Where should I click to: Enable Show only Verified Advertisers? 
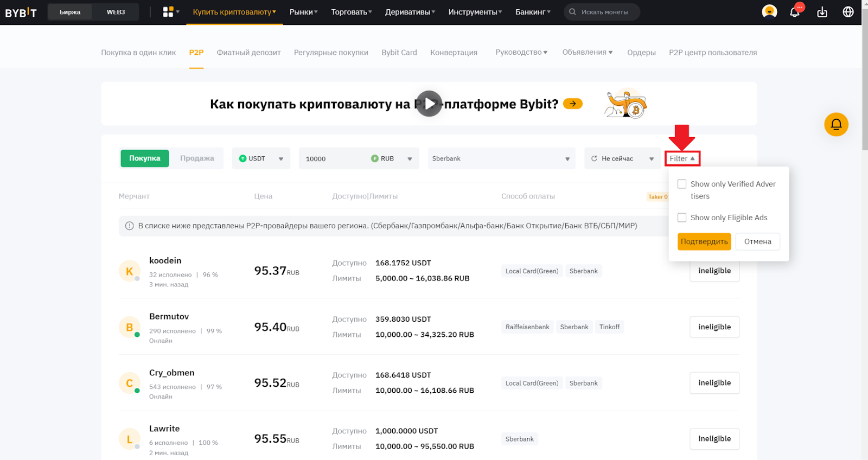(x=682, y=184)
